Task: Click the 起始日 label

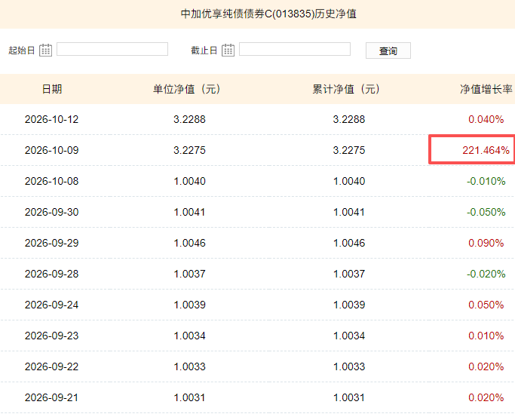Action: point(22,51)
